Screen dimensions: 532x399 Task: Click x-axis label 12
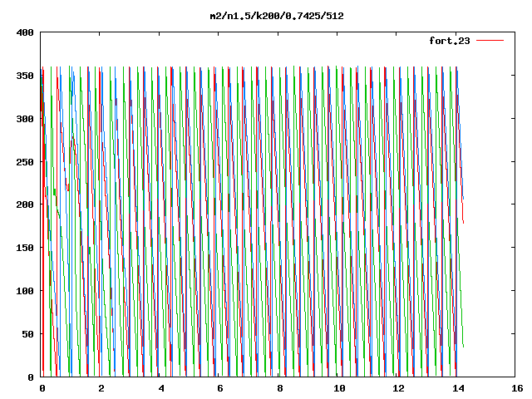point(399,388)
